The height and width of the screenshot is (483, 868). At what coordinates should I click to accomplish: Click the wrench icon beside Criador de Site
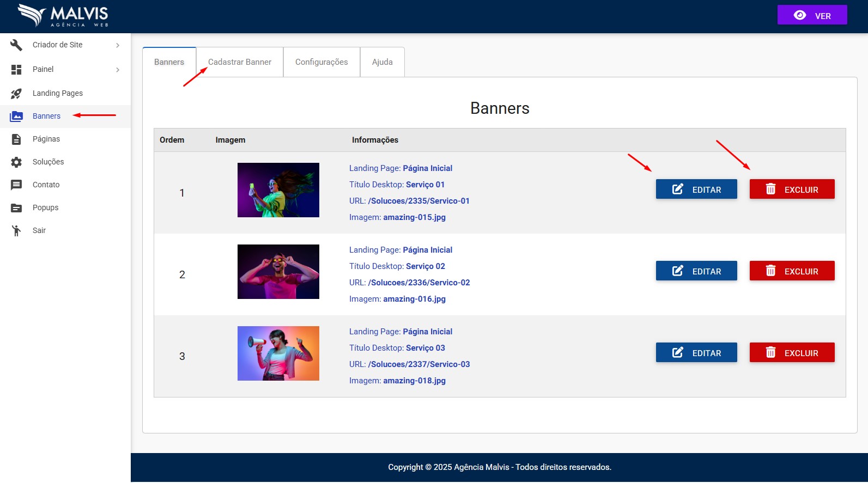[x=16, y=45]
